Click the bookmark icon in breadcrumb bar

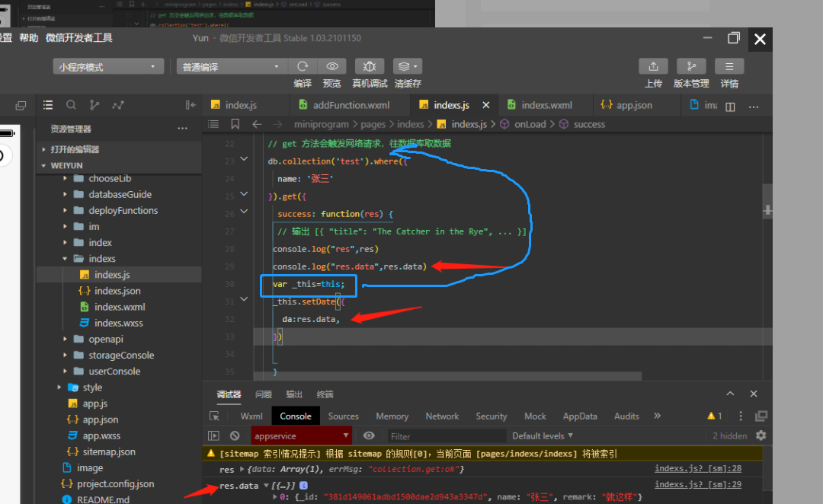click(x=235, y=124)
